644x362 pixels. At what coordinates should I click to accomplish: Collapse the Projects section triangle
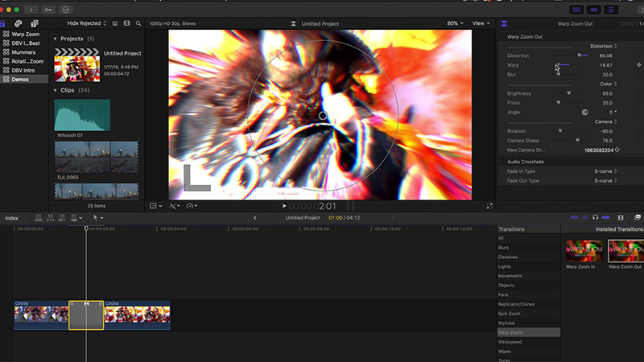pyautogui.click(x=55, y=39)
